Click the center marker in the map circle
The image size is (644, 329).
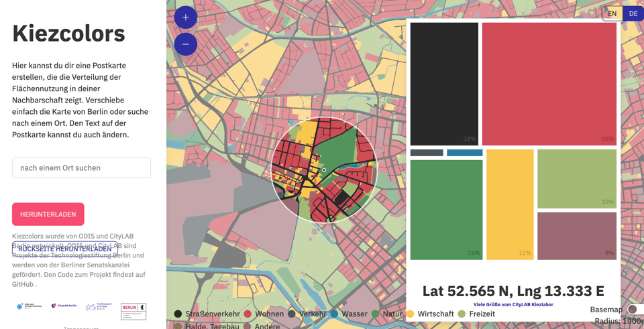click(324, 170)
